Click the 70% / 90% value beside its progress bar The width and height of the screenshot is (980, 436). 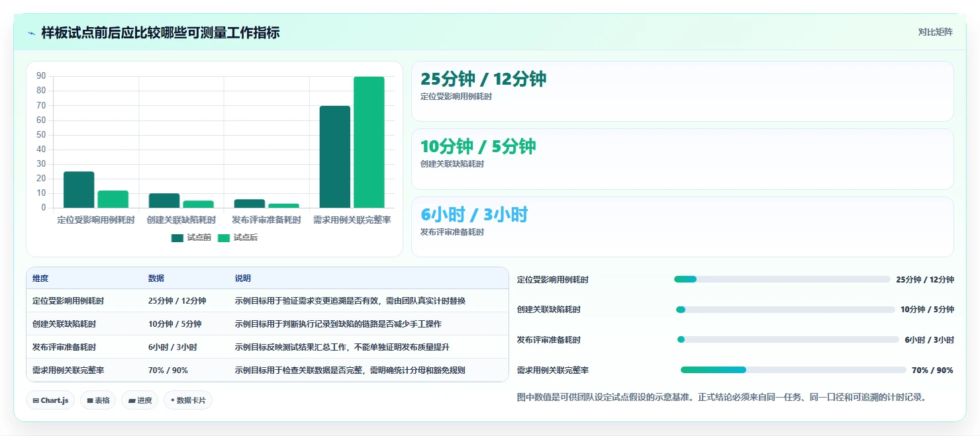tap(932, 371)
